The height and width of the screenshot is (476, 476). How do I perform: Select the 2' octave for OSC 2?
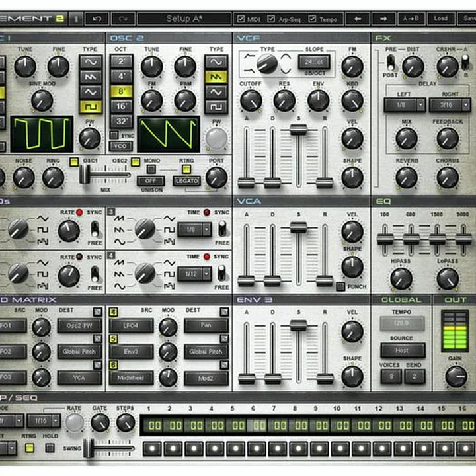click(x=122, y=61)
